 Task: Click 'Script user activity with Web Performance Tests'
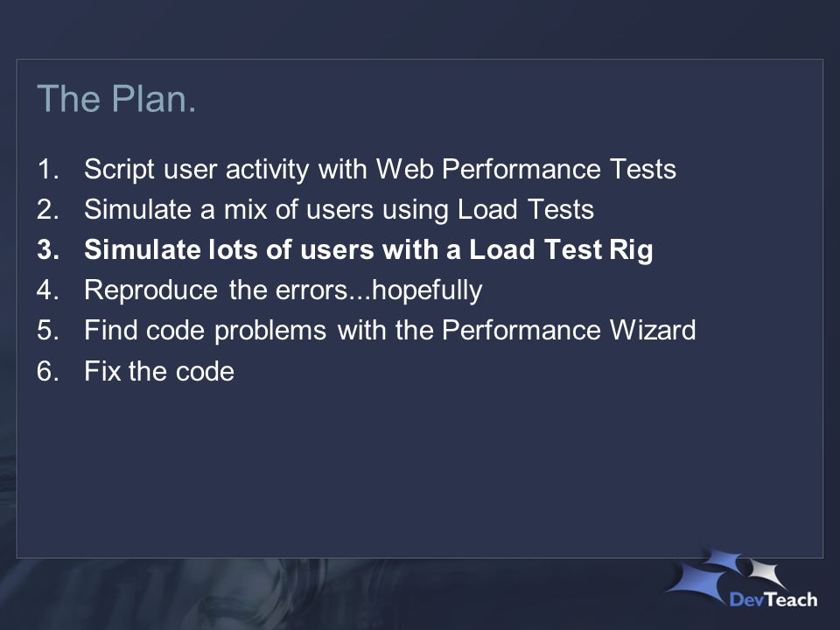coord(380,169)
